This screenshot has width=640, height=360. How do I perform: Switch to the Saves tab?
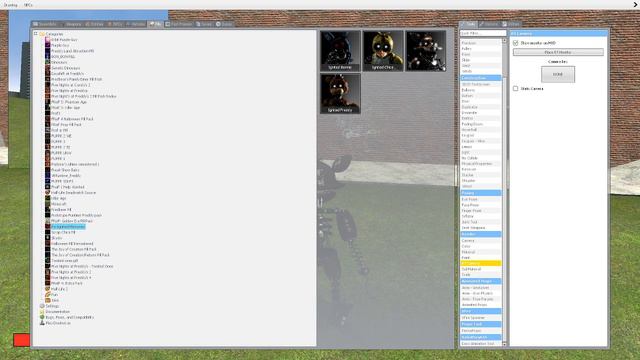coord(204,24)
